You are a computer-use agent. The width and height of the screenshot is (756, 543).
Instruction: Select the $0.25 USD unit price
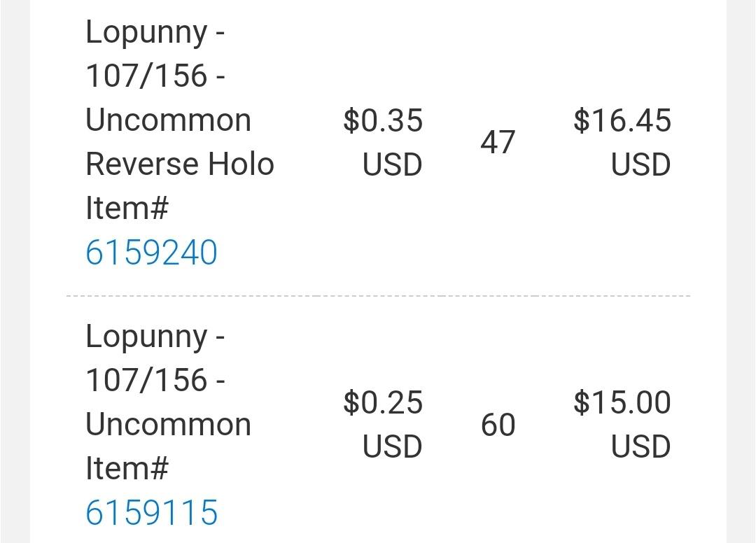point(383,424)
